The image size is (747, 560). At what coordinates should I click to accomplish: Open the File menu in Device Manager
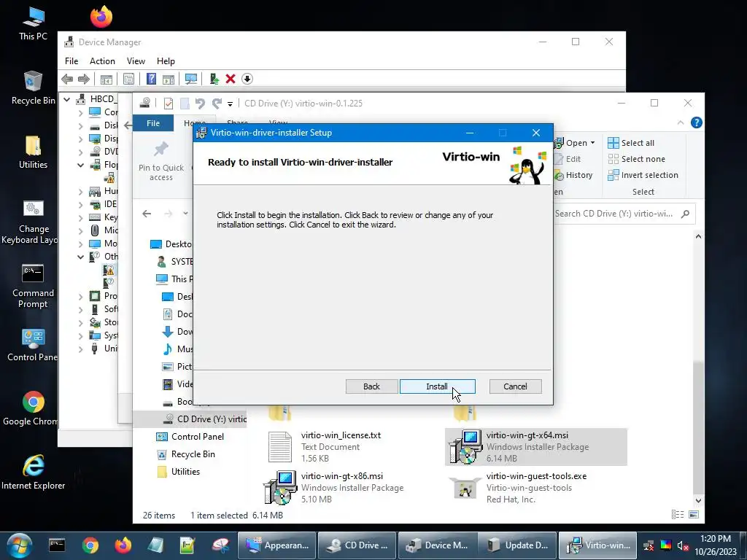pos(71,61)
